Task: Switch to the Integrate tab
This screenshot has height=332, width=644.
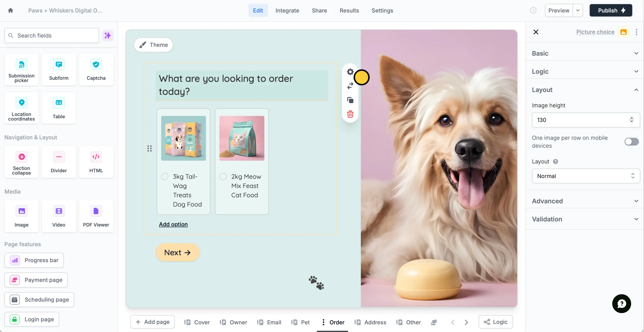Action: [287, 10]
